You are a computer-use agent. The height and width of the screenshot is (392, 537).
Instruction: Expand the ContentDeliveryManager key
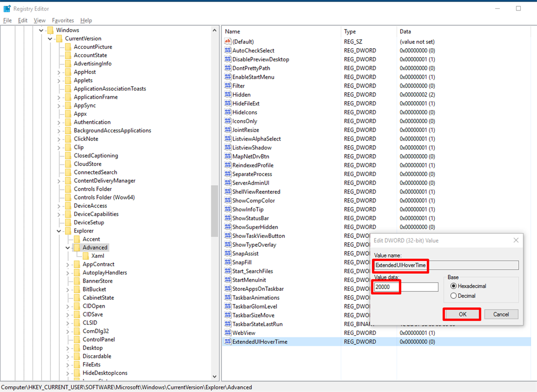(59, 181)
